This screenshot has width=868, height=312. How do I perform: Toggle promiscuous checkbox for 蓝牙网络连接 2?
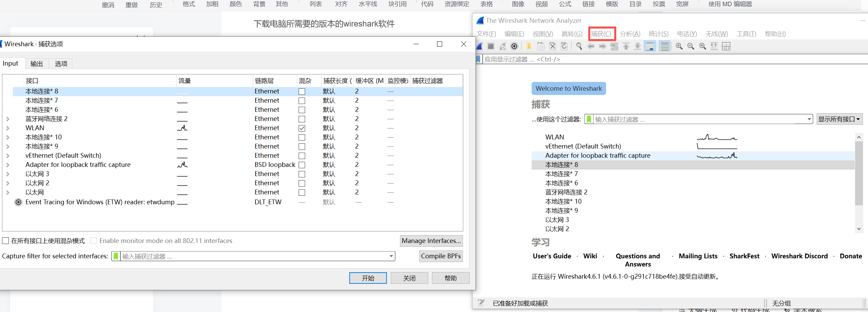pyautogui.click(x=302, y=119)
